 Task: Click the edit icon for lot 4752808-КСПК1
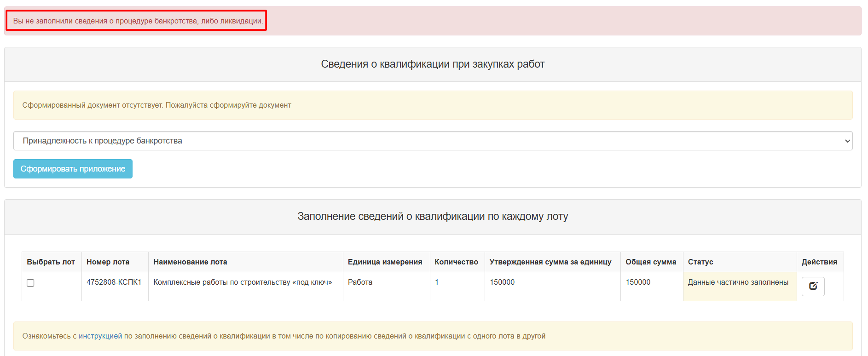(x=813, y=286)
